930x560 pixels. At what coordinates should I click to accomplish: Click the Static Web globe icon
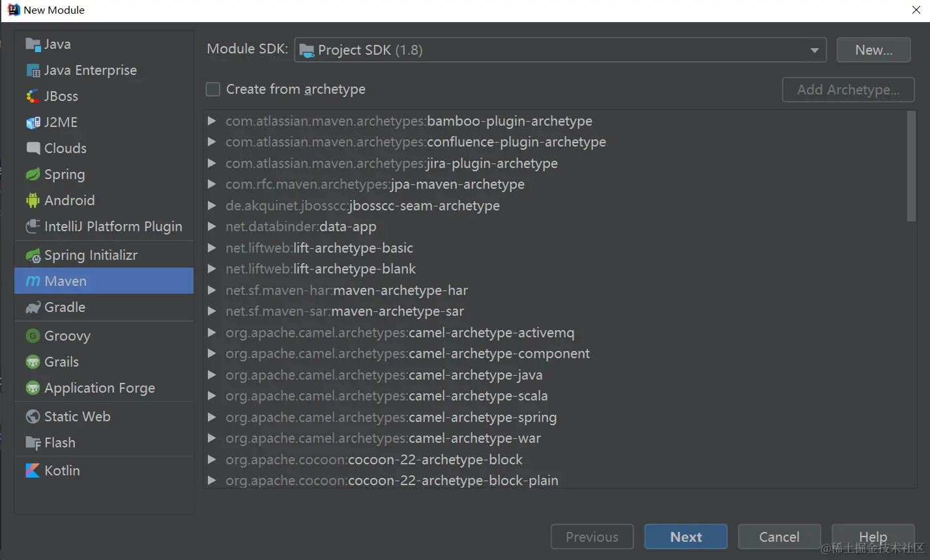[x=33, y=417]
